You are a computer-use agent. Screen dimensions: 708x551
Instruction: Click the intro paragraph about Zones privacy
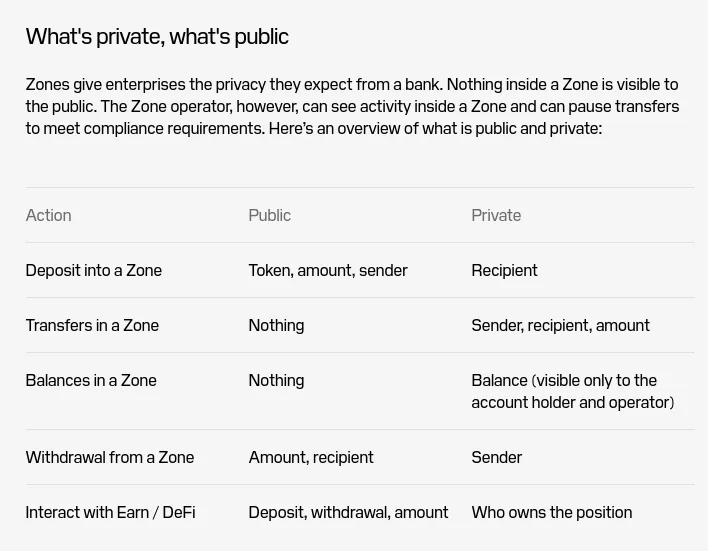[352, 107]
